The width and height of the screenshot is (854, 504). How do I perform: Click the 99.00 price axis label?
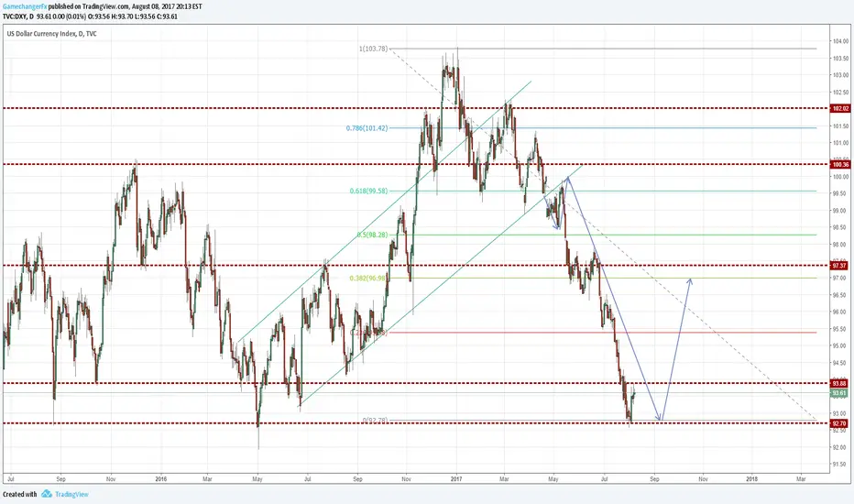(838, 211)
